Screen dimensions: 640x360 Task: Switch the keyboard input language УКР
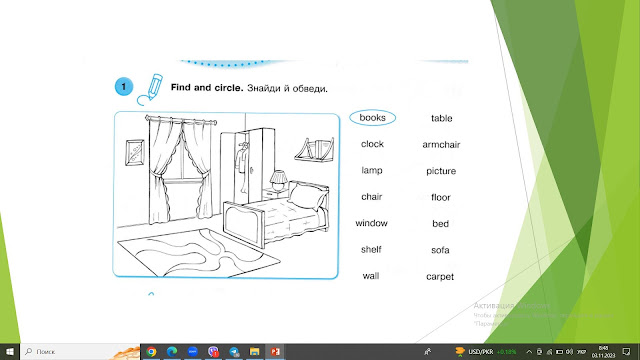582,351
